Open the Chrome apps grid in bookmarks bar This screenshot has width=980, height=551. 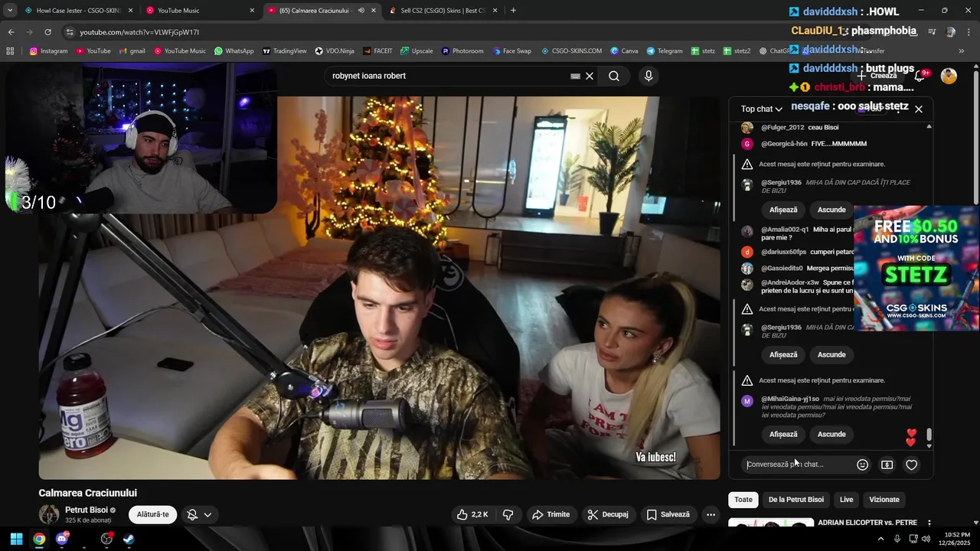pyautogui.click(x=10, y=51)
